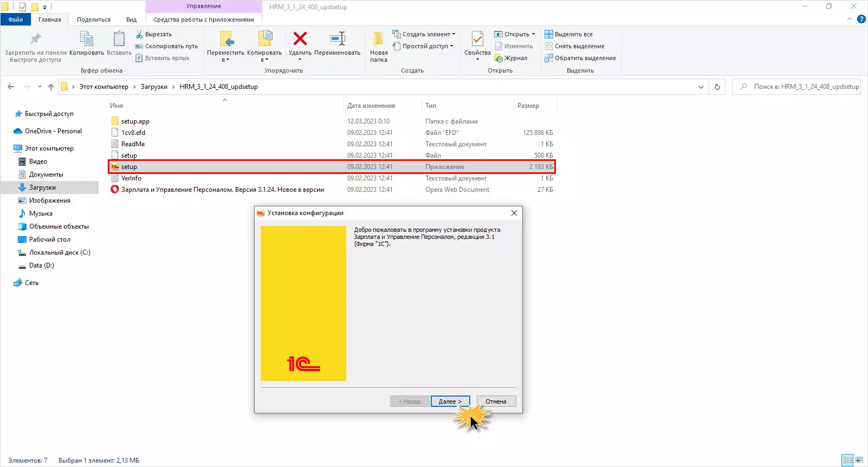This screenshot has width=868, height=467.
Task: Click the Properties checkmark icon
Action: coord(477,39)
